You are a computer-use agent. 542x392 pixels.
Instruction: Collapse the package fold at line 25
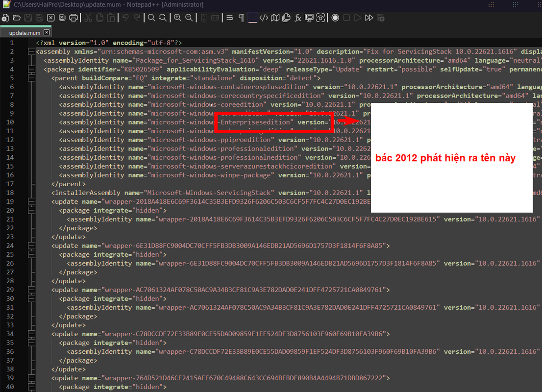[31, 255]
